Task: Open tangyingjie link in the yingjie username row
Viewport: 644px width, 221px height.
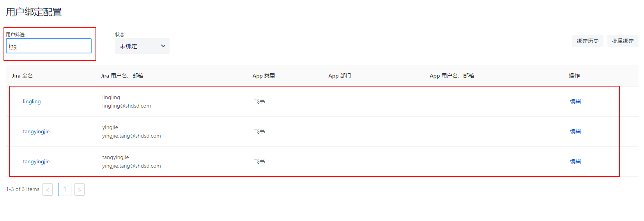Action: [36, 131]
